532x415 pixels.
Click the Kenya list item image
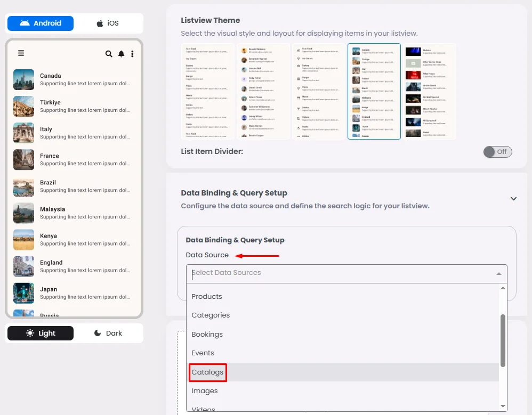[24, 240]
